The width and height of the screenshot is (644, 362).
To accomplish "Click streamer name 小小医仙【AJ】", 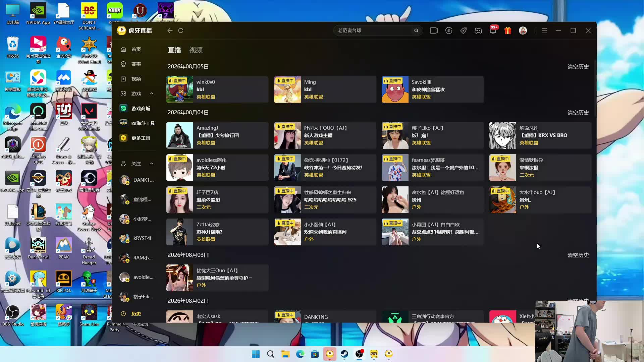I will point(320,225).
